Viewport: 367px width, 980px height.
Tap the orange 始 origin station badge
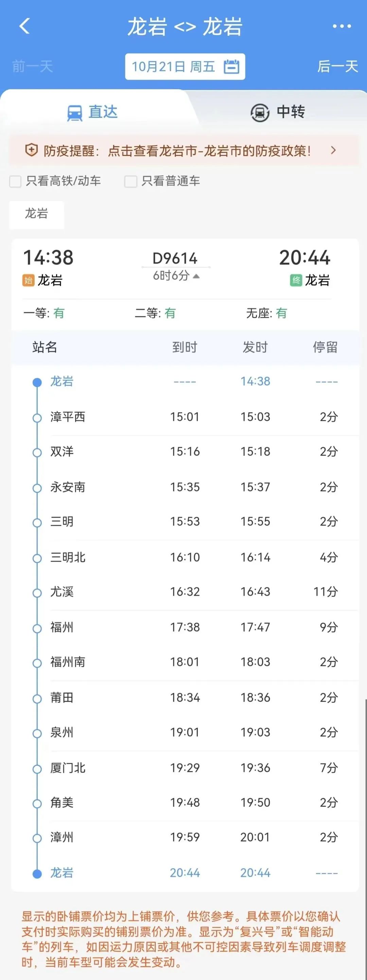pos(28,280)
